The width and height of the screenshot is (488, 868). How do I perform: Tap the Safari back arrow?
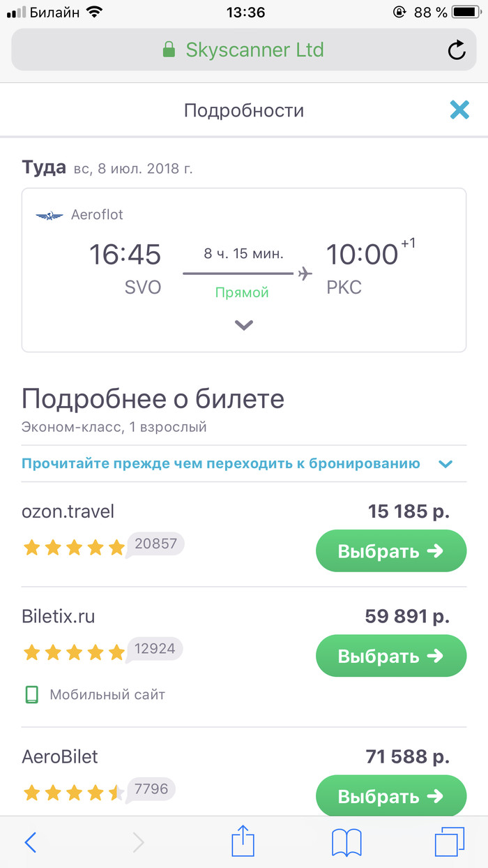[x=31, y=843]
